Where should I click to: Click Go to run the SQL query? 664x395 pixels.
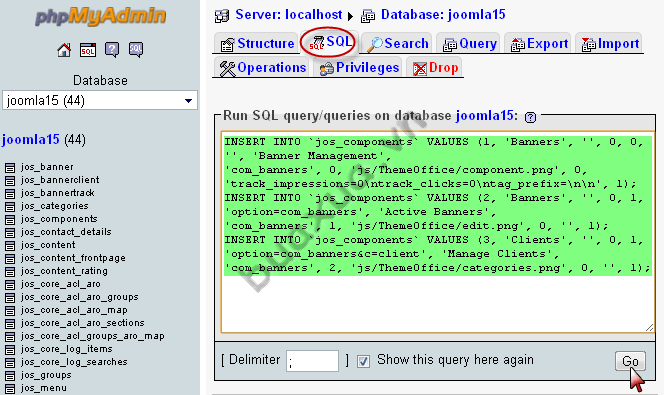[x=630, y=361]
